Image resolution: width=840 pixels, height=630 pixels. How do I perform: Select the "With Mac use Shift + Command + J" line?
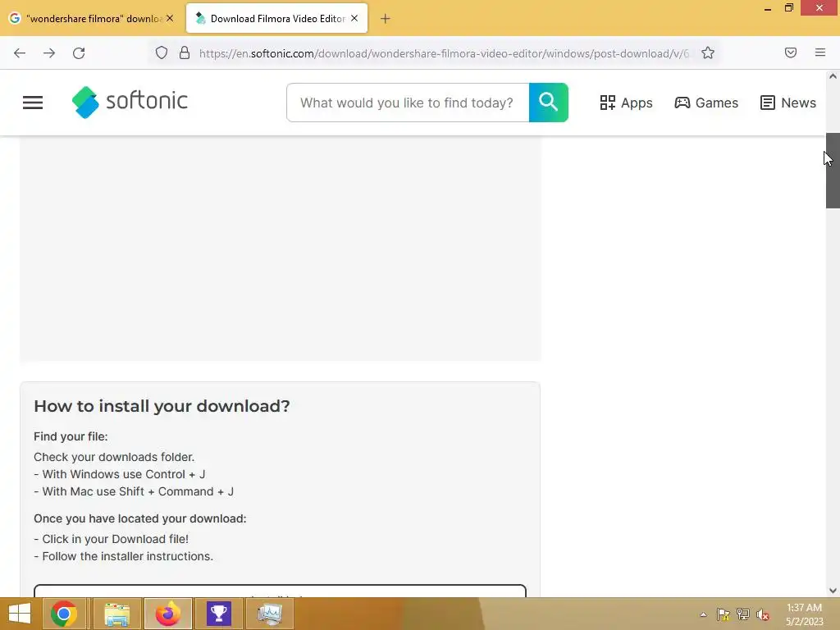coord(134,491)
